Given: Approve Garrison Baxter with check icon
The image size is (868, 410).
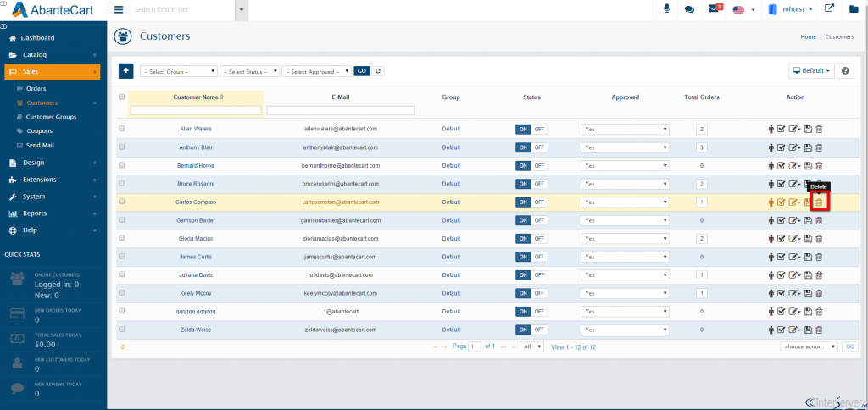Looking at the screenshot, I should click(x=781, y=220).
